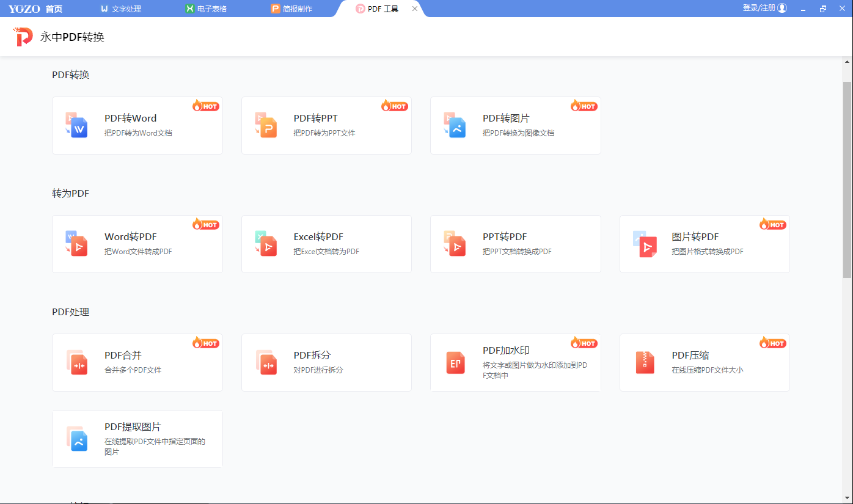This screenshot has width=853, height=504.
Task: Click description 在线压缩PDF文件大小
Action: pyautogui.click(x=708, y=370)
